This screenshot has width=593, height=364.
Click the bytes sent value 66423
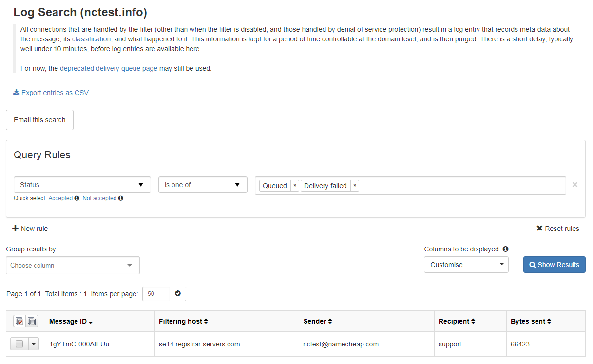pyautogui.click(x=520, y=344)
